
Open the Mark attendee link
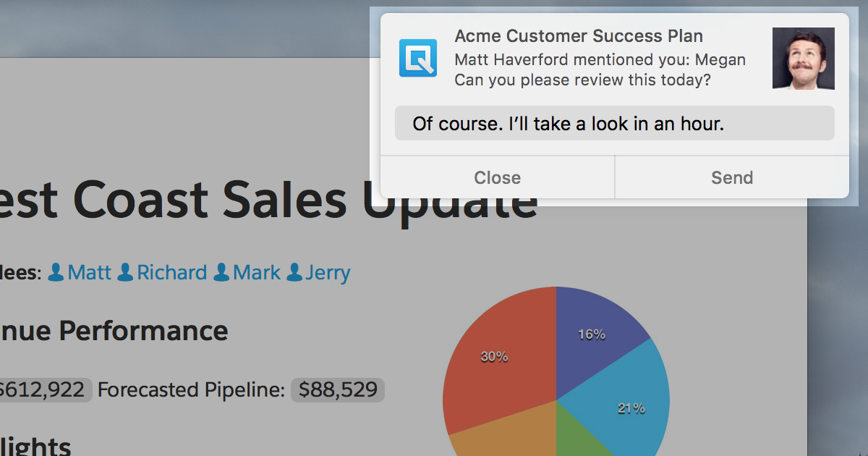[x=257, y=273]
